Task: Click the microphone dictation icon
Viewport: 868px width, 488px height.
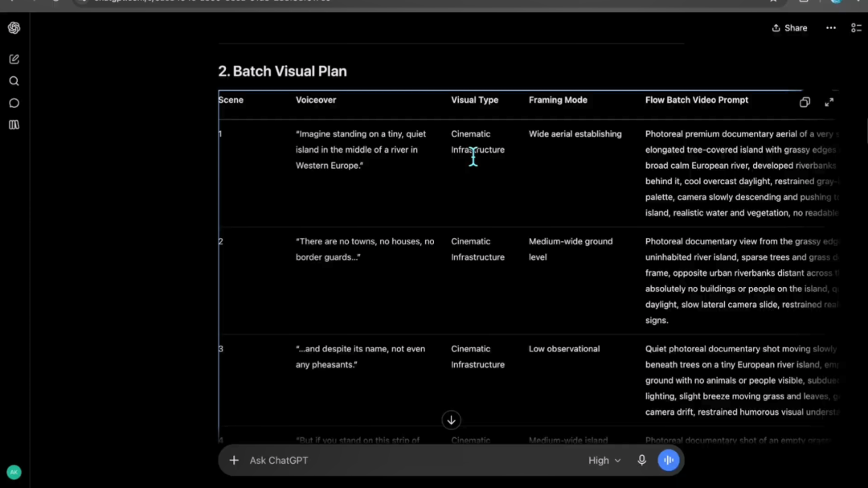Action: (x=641, y=460)
